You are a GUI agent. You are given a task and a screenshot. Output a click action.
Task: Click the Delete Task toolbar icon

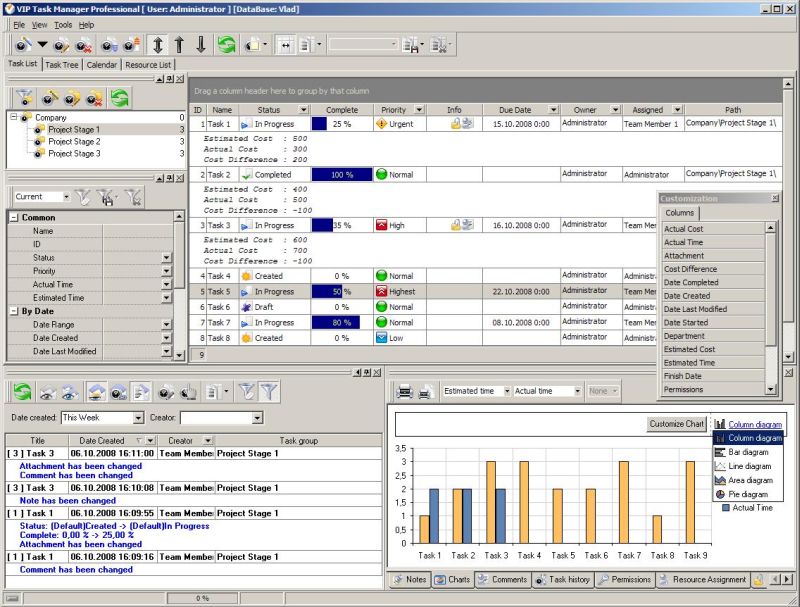click(82, 44)
